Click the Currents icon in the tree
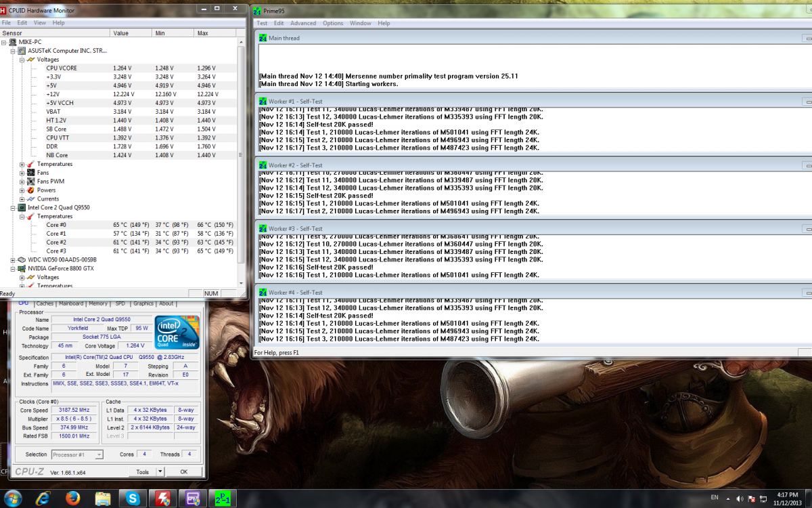This screenshot has width=812, height=508. pyautogui.click(x=31, y=199)
